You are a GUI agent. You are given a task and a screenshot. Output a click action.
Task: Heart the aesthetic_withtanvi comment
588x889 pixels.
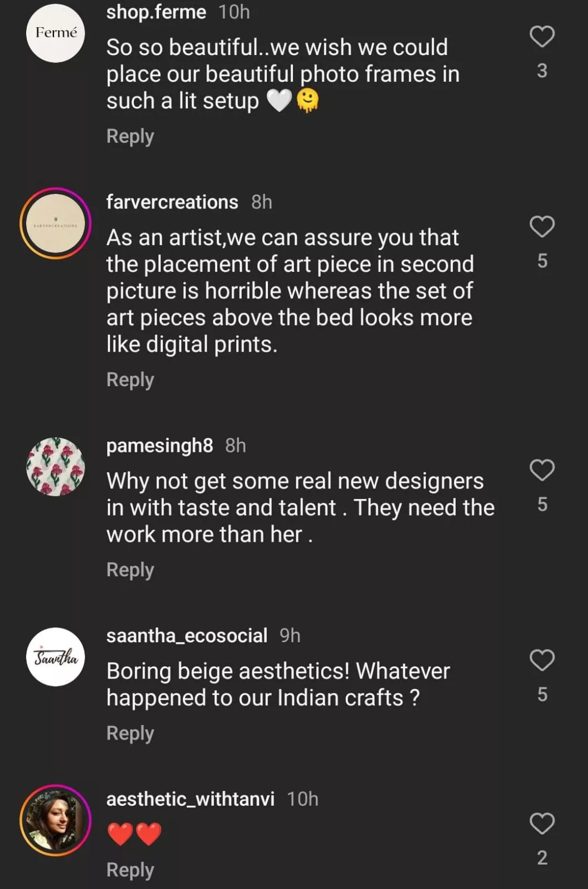point(542,823)
